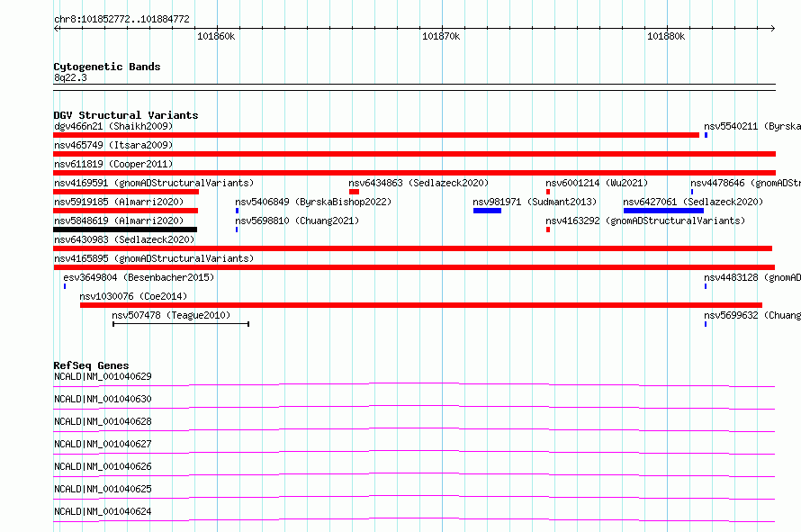801x532 pixels.
Task: Open transcript NCALD|NM_001040626
Action: 103,466
